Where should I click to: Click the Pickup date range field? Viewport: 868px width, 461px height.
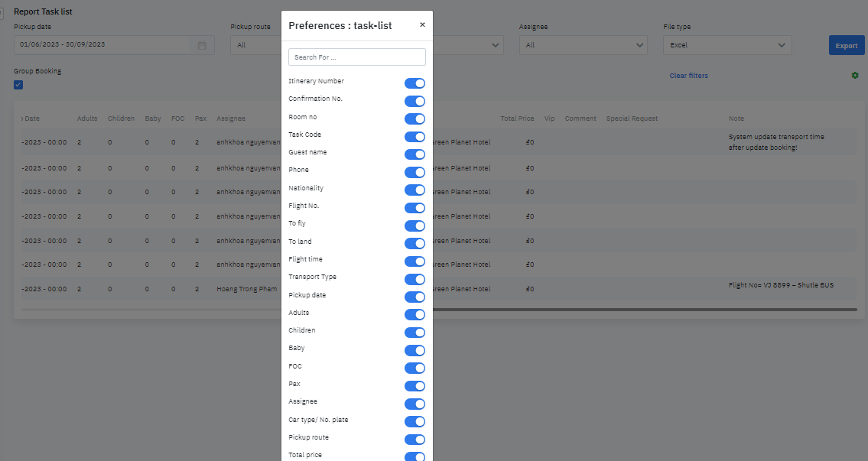(x=102, y=45)
